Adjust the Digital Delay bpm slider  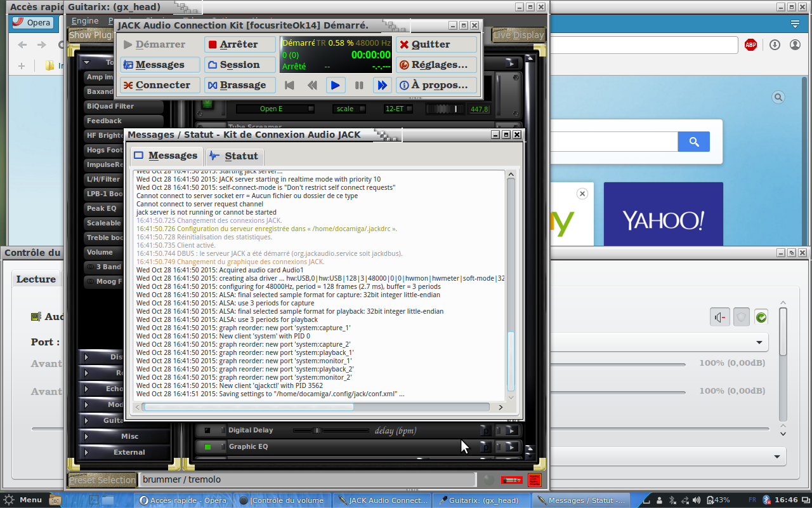click(330, 431)
